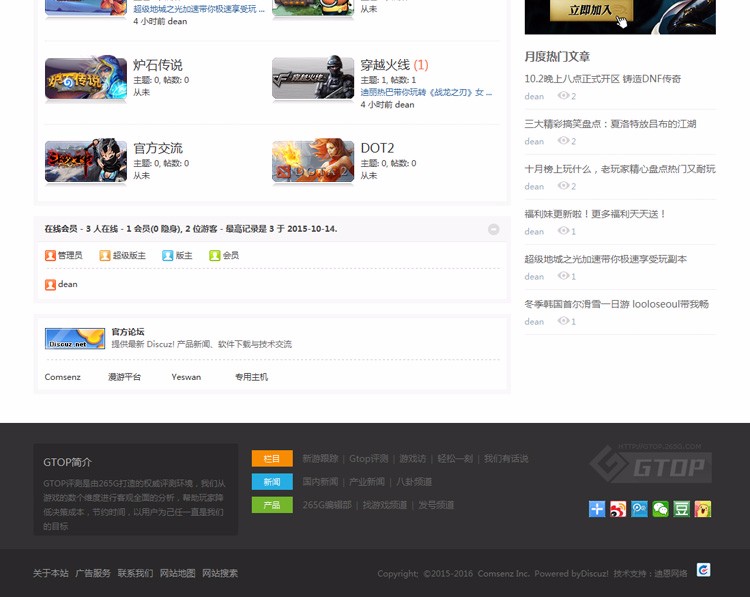Collapse the online members panel
The width and height of the screenshot is (750, 597).
[x=494, y=229]
